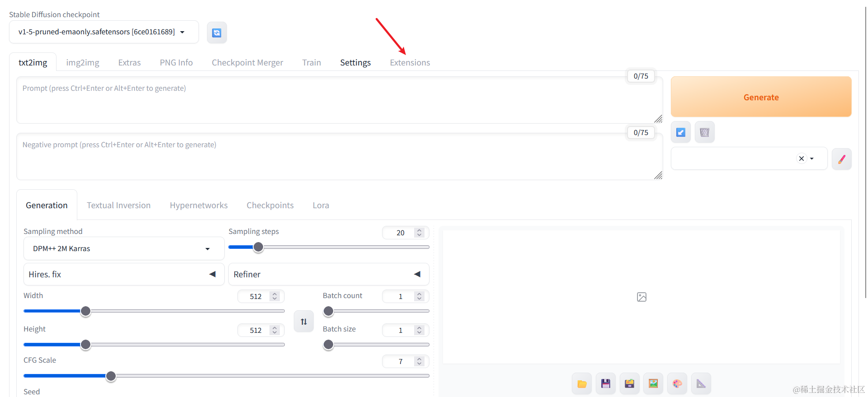The height and width of the screenshot is (397, 868).
Task: Open the styles dropdown arrow
Action: [812, 159]
